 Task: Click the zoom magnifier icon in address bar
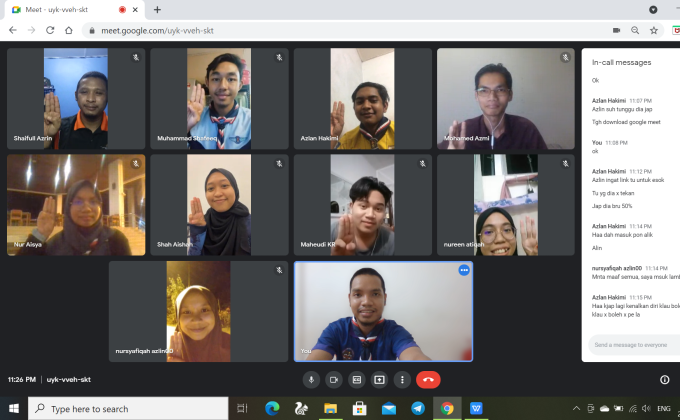(x=635, y=30)
